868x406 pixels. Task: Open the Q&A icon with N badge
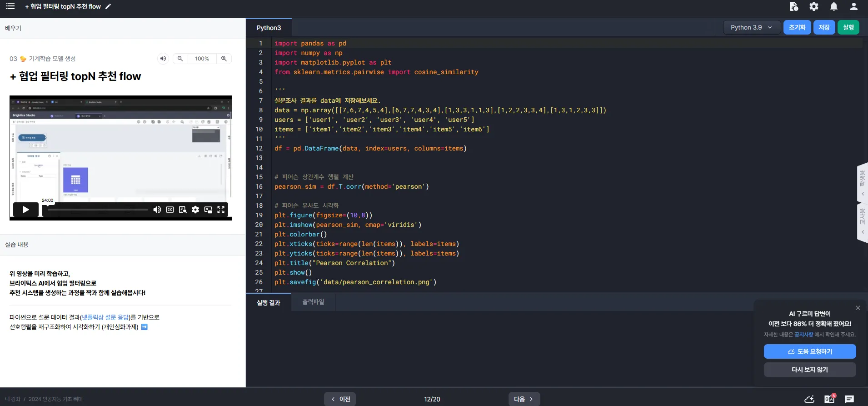coord(829,399)
